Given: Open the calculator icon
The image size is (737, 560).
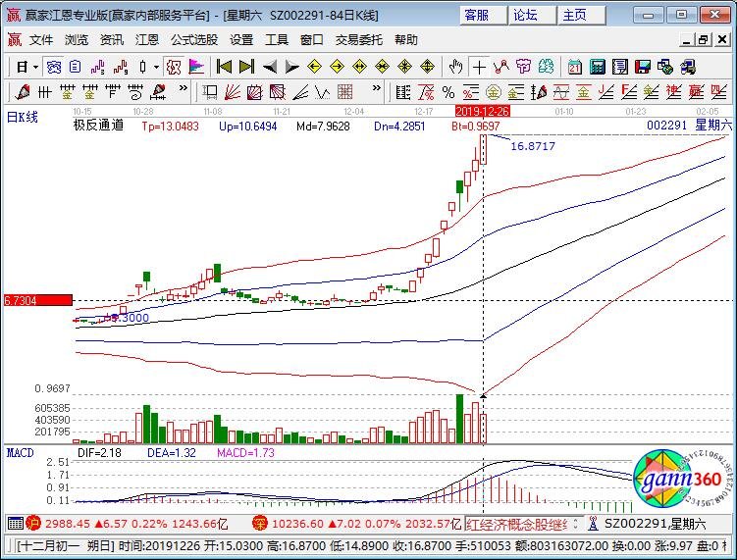Looking at the screenshot, I should (597, 67).
